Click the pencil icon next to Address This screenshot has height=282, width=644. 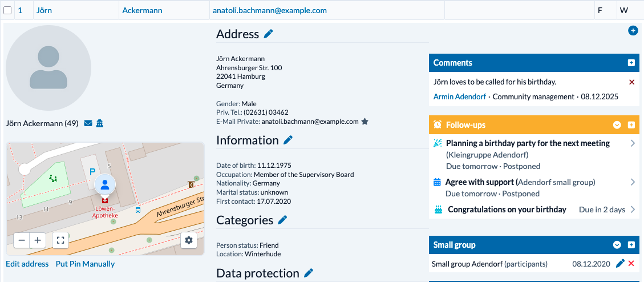[269, 34]
